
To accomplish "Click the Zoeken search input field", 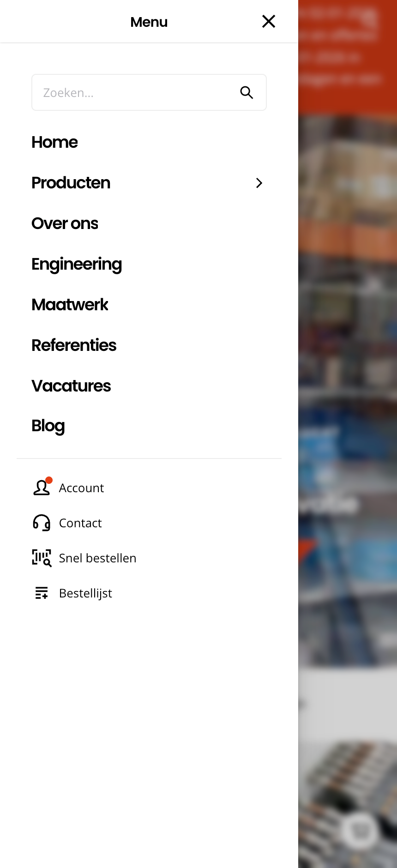I will pyautogui.click(x=134, y=93).
